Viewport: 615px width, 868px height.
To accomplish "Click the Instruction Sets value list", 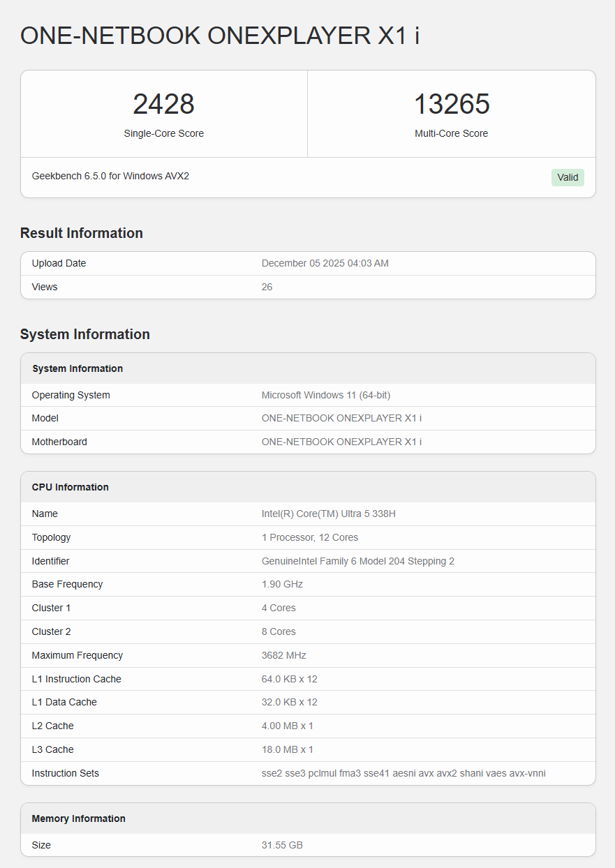I will pyautogui.click(x=403, y=773).
